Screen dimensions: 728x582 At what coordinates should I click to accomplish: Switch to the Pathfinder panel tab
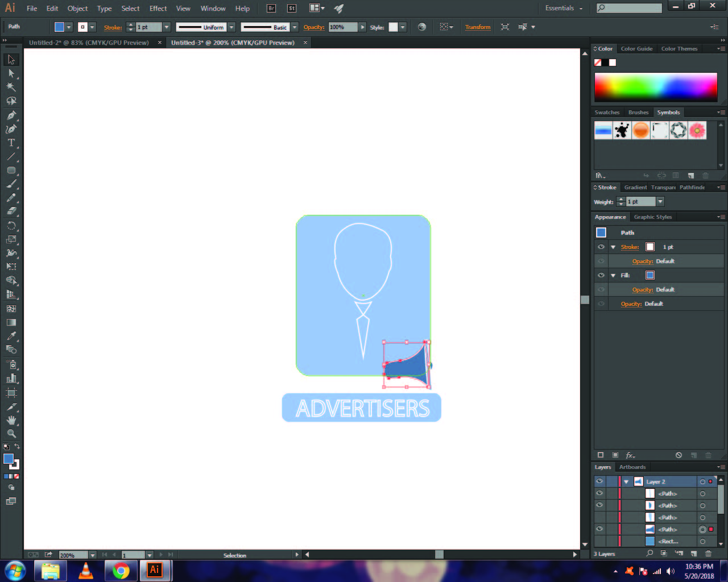692,188
